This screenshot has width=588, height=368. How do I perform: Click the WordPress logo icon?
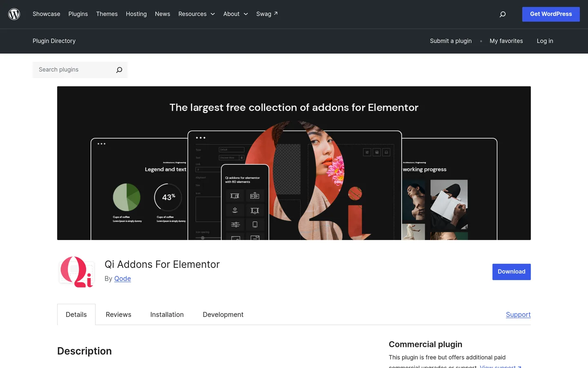(x=14, y=14)
